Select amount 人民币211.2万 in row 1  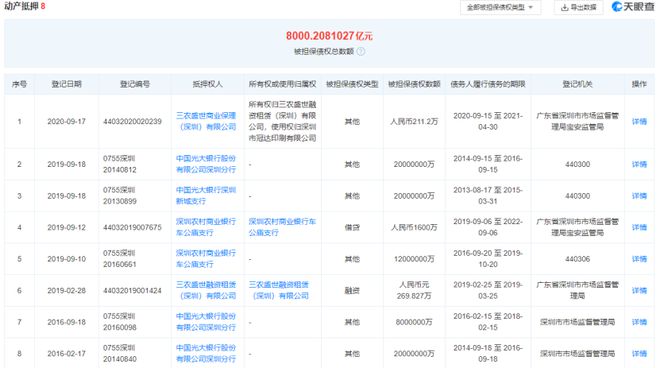(x=414, y=122)
